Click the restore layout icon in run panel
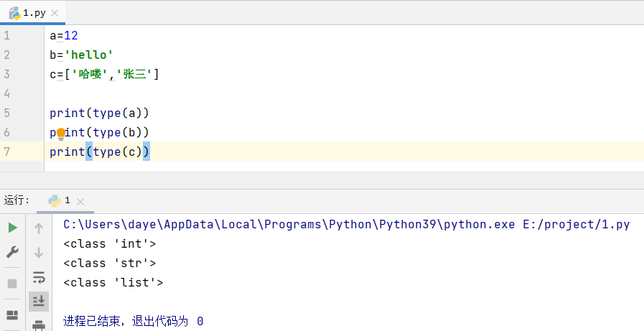 coord(12,315)
